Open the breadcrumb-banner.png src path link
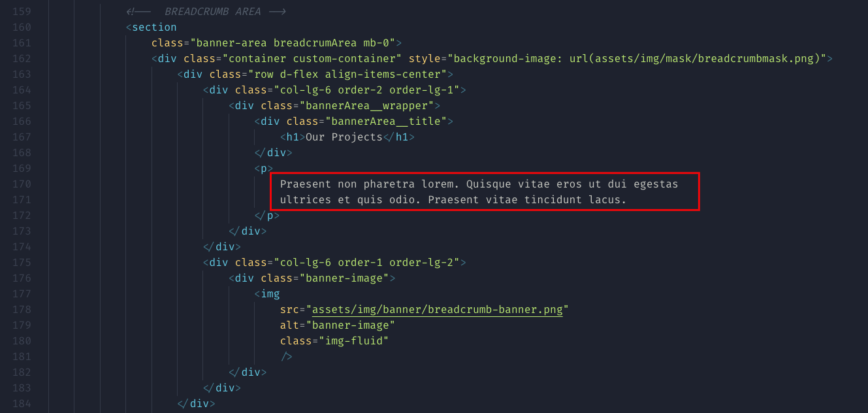The image size is (868, 413). 437,309
